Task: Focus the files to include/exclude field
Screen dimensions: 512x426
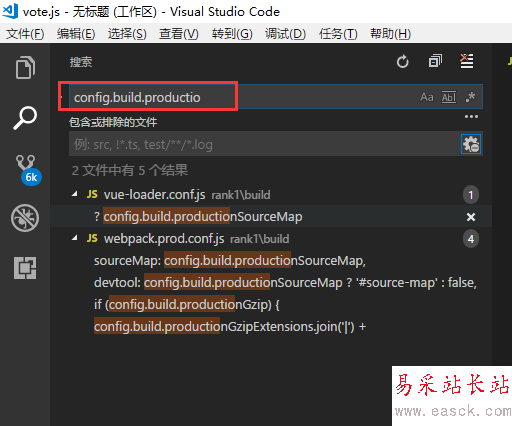Action: tap(265, 144)
